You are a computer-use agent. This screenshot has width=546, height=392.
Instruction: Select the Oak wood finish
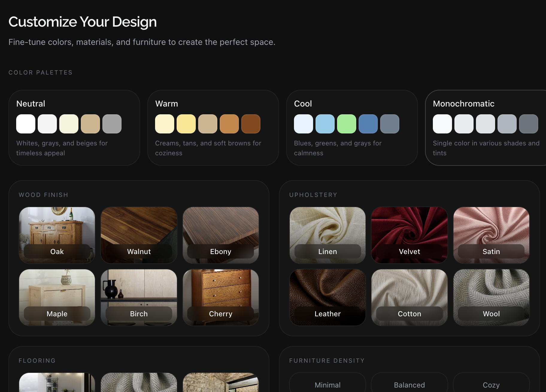[57, 235]
